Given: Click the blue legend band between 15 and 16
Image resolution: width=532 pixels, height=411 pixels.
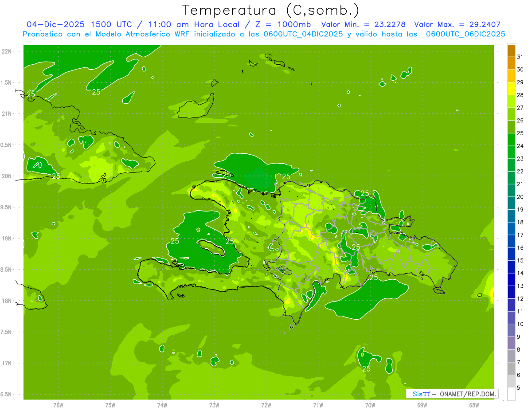Looking at the screenshot, I should point(511,254).
